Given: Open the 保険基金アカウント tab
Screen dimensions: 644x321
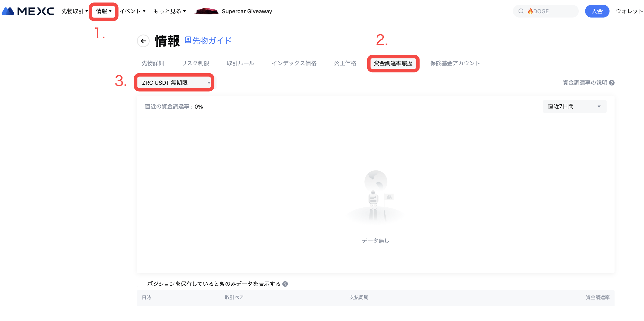Looking at the screenshot, I should click(455, 63).
